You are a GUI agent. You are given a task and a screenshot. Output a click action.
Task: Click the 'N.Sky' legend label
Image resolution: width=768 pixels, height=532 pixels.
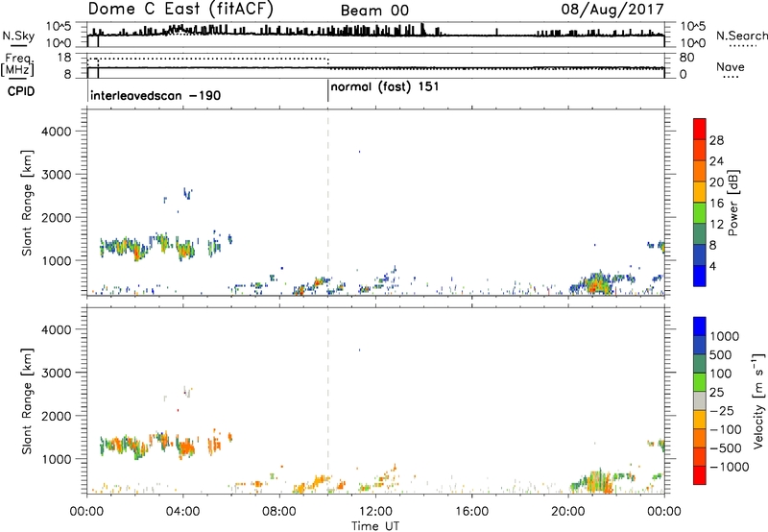pos(18,36)
